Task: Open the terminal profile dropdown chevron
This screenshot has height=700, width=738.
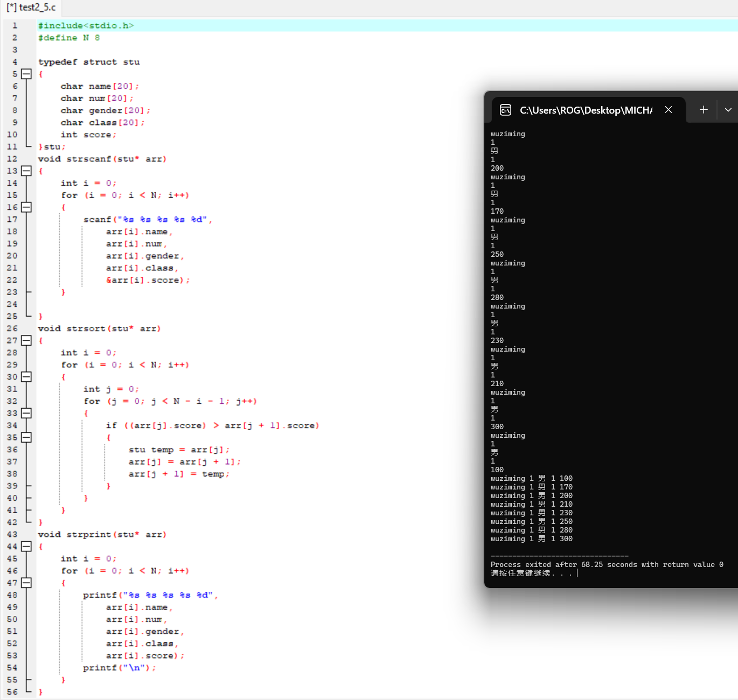Action: (728, 110)
